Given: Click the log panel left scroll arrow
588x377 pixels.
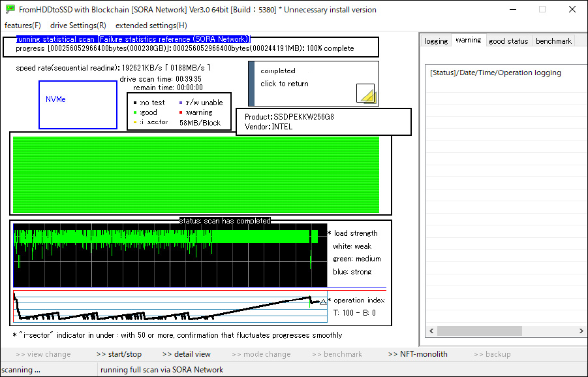Looking at the screenshot, I should 431,331.
